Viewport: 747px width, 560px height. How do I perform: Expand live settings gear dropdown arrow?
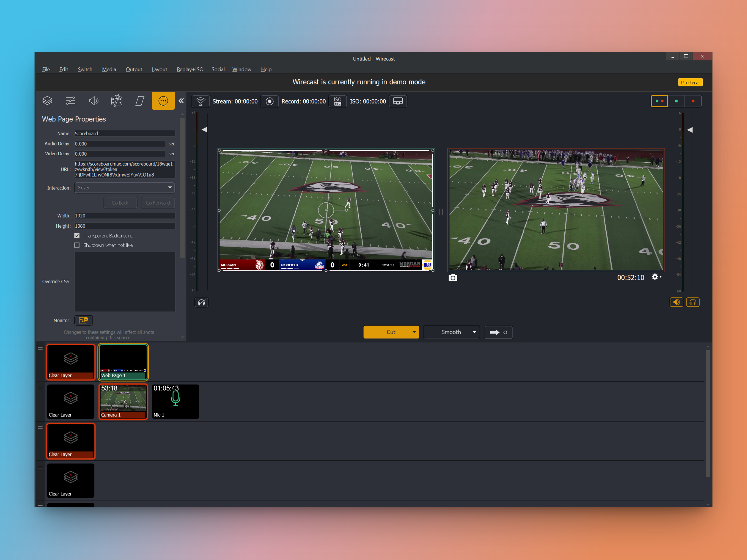(x=661, y=277)
